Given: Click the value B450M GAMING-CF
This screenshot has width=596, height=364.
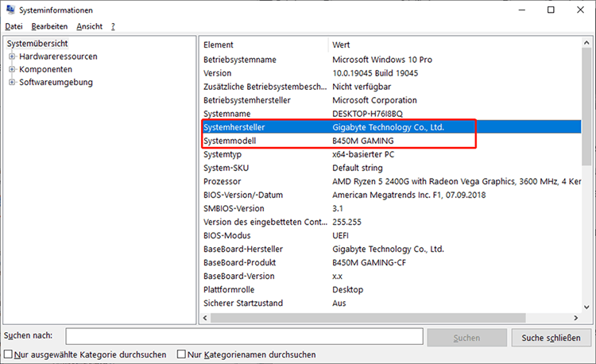Looking at the screenshot, I should [369, 262].
